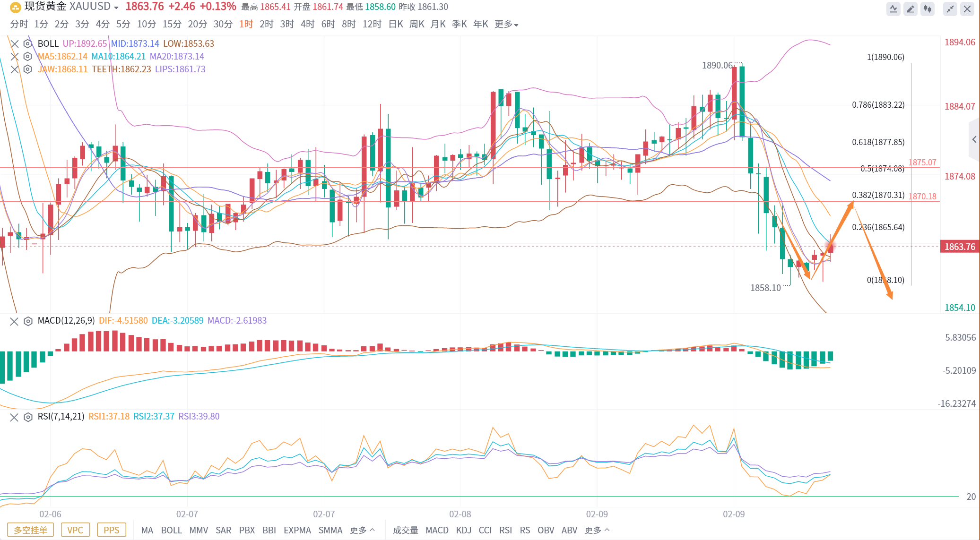
Task: Click the gold XAUUSD symbol icon
Action: (x=15, y=7)
